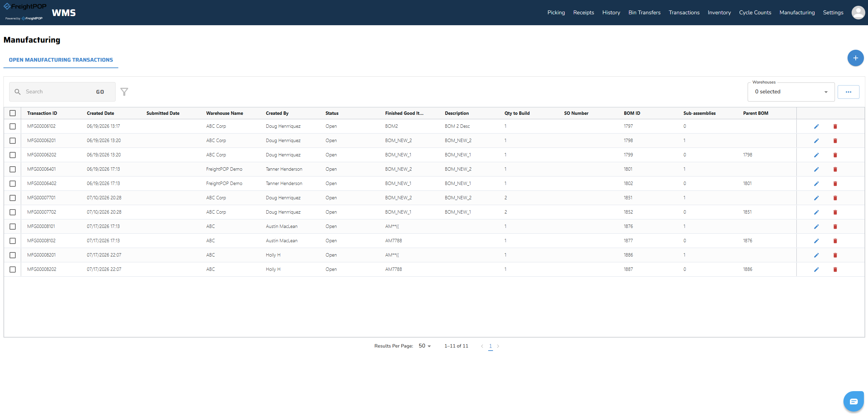
Task: Delete transaction MFG00006102 with trash icon
Action: tap(835, 126)
